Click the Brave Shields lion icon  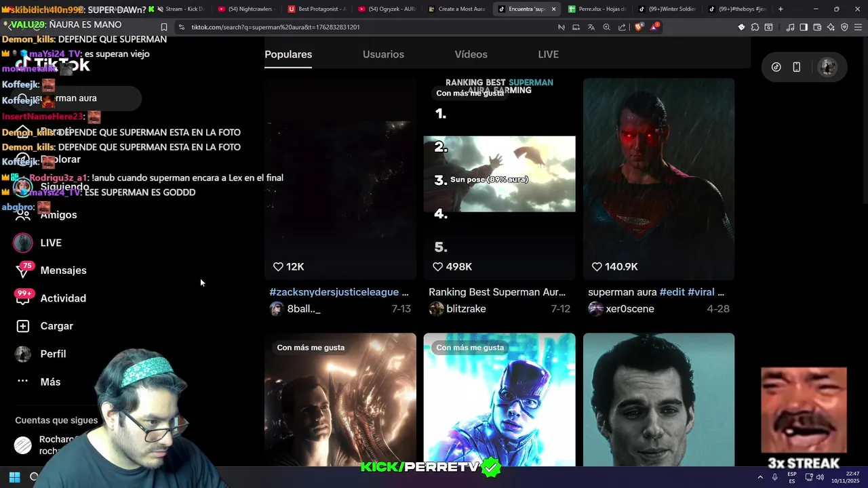(x=638, y=27)
